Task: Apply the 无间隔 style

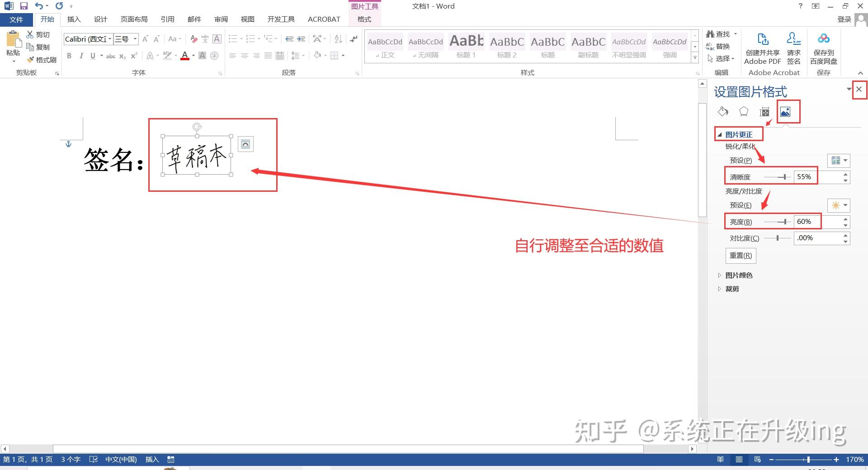Action: coord(425,46)
